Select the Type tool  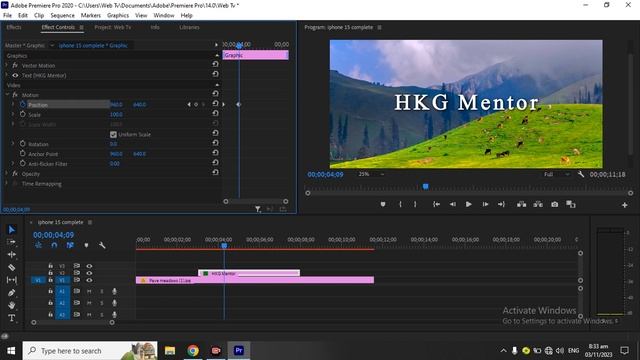pyautogui.click(x=11, y=318)
